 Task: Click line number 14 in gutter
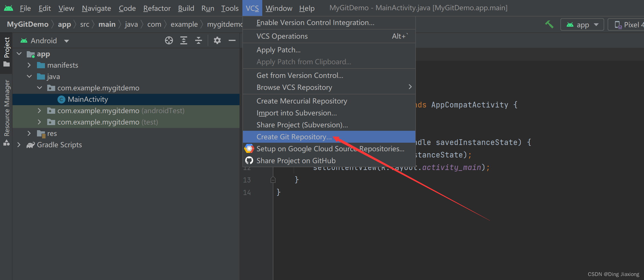click(x=247, y=192)
